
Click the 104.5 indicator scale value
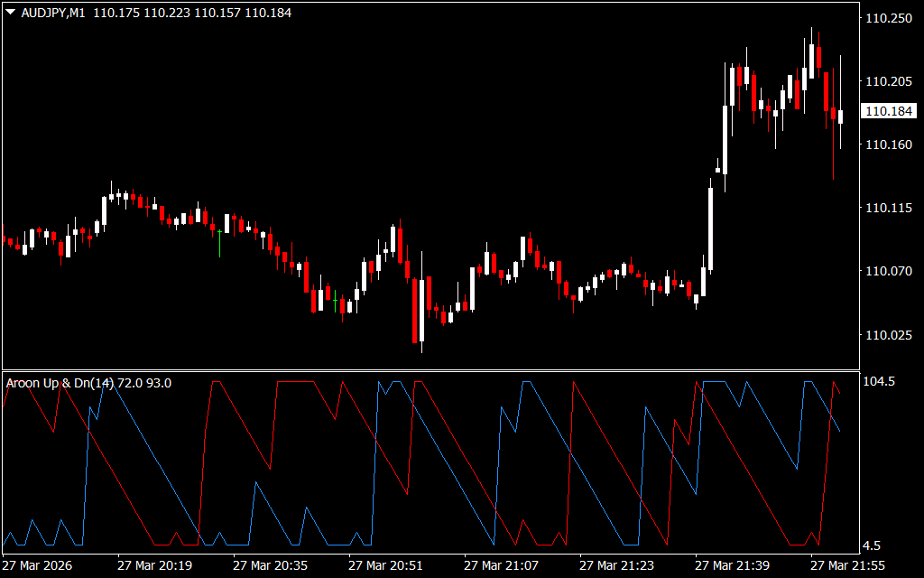(x=880, y=382)
